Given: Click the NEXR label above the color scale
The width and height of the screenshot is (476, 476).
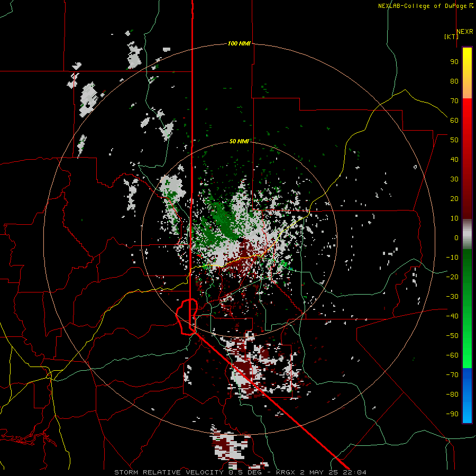Looking at the screenshot, I should click(x=465, y=32).
